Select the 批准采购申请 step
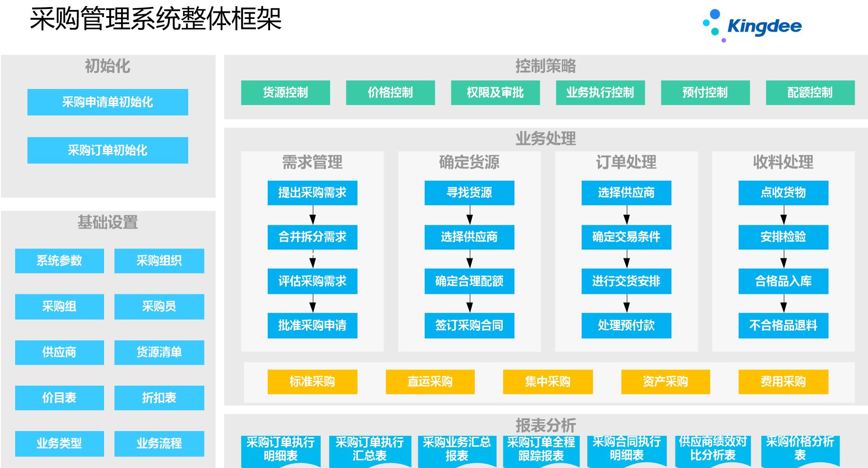The height and width of the screenshot is (468, 868). 312,326
